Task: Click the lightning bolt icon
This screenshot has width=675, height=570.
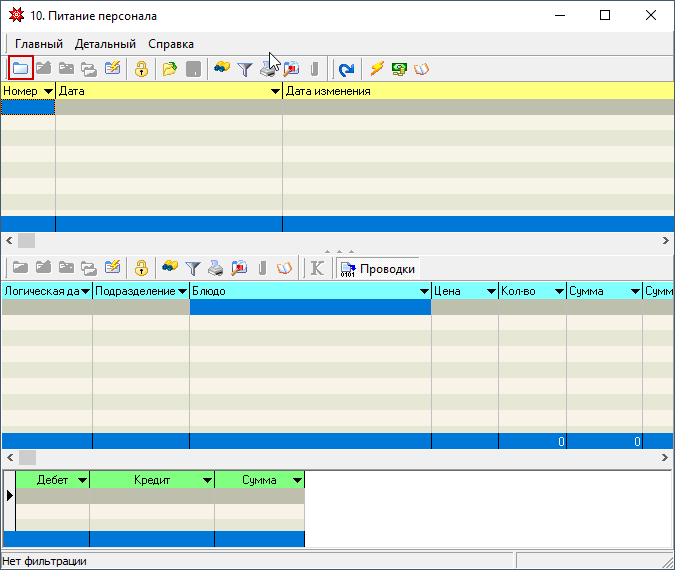Action: [377, 69]
